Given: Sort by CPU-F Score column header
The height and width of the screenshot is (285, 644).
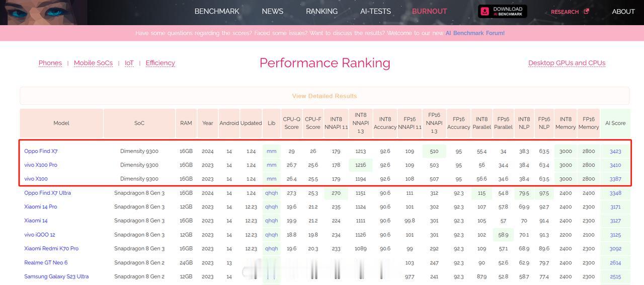Looking at the screenshot, I should click(x=313, y=123).
